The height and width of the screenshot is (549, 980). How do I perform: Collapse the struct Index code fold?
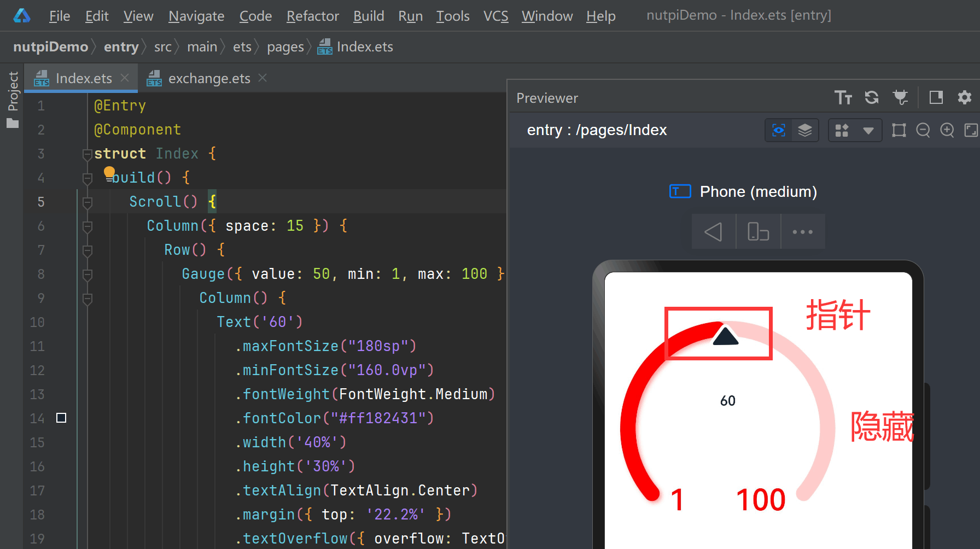pyautogui.click(x=87, y=154)
